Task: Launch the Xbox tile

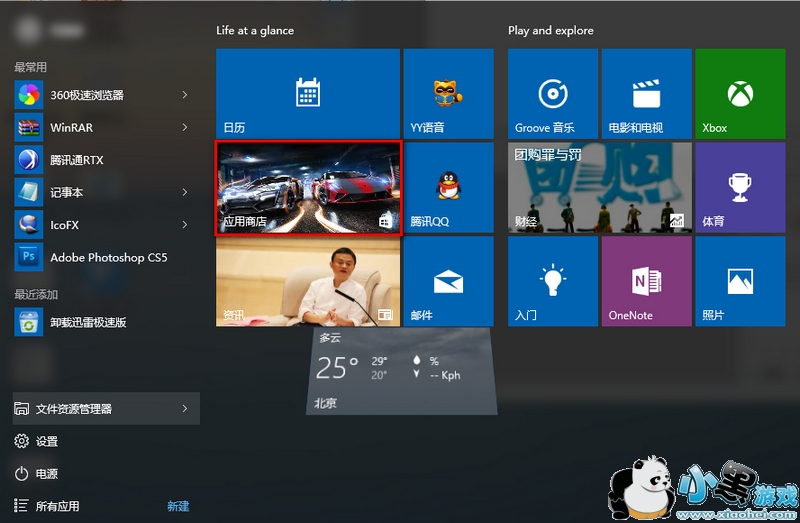Action: (x=740, y=93)
